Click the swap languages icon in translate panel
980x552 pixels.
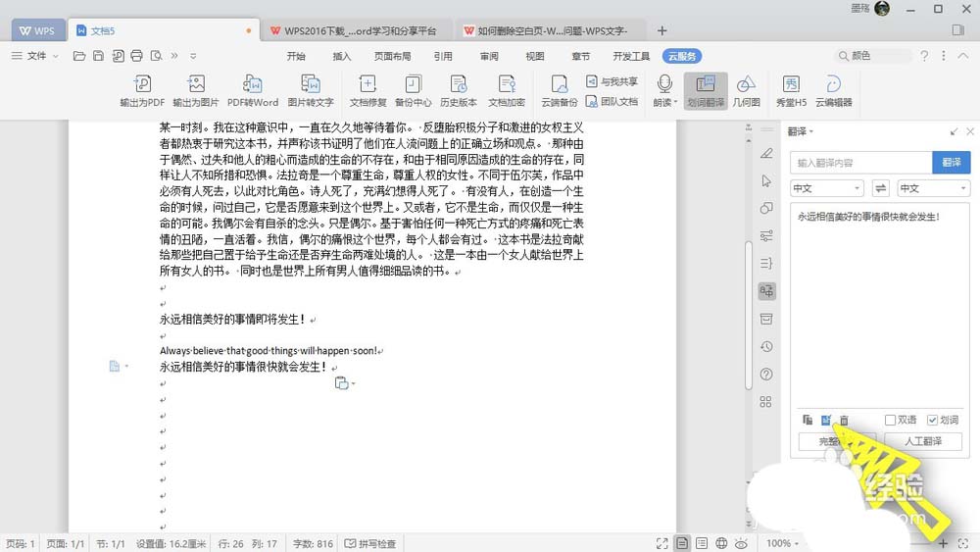coord(881,188)
